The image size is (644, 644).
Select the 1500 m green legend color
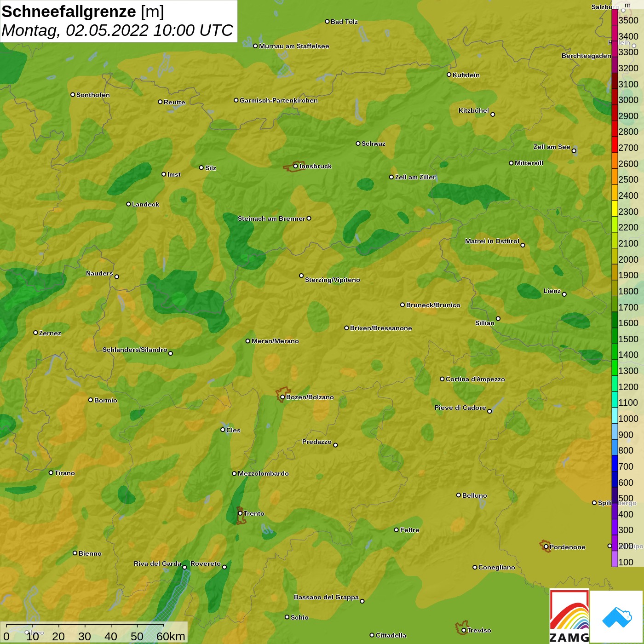(x=615, y=336)
